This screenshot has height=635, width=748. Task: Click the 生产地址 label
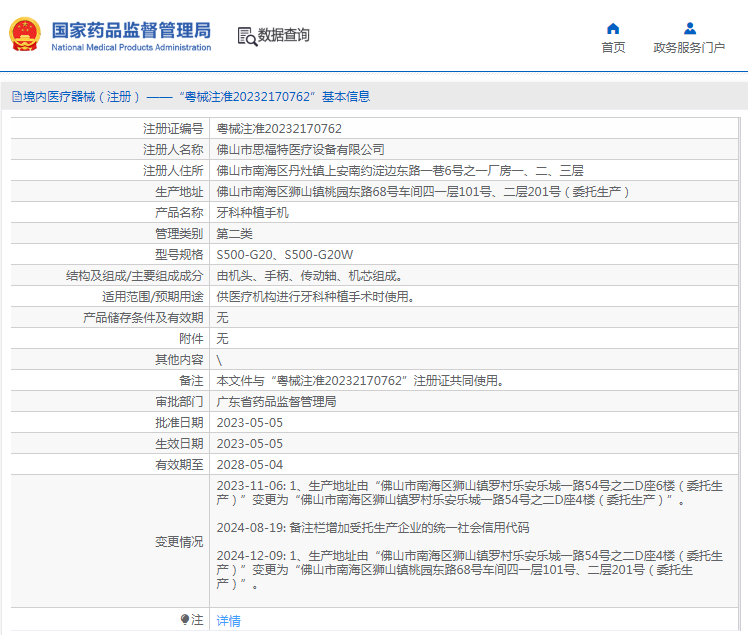[x=179, y=191]
